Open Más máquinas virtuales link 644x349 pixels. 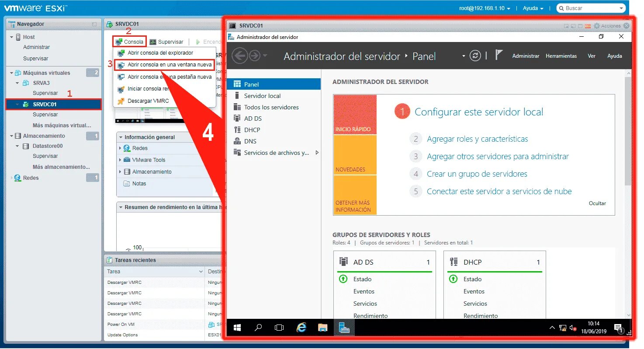[62, 126]
